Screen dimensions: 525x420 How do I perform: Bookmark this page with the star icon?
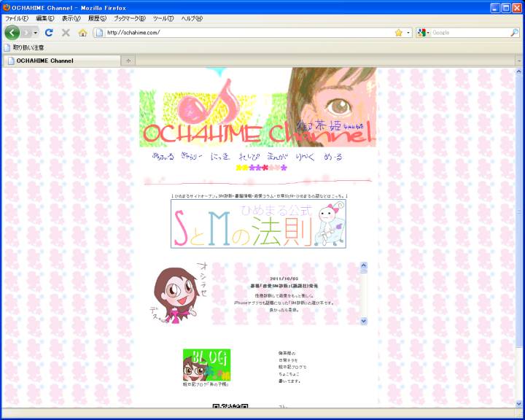click(x=398, y=33)
